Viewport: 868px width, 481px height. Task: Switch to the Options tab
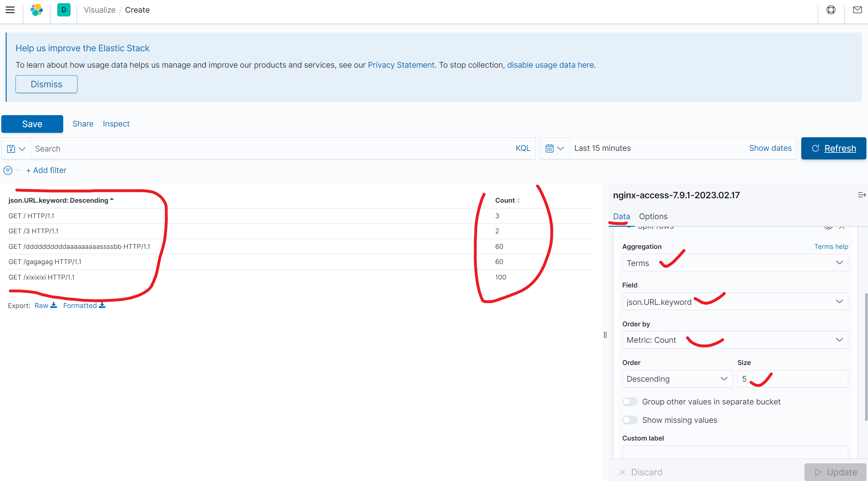(x=653, y=216)
